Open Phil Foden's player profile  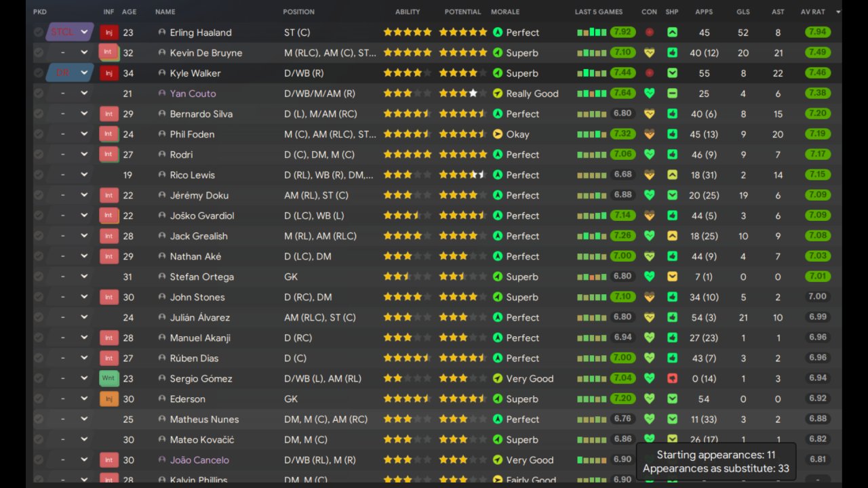(192, 134)
